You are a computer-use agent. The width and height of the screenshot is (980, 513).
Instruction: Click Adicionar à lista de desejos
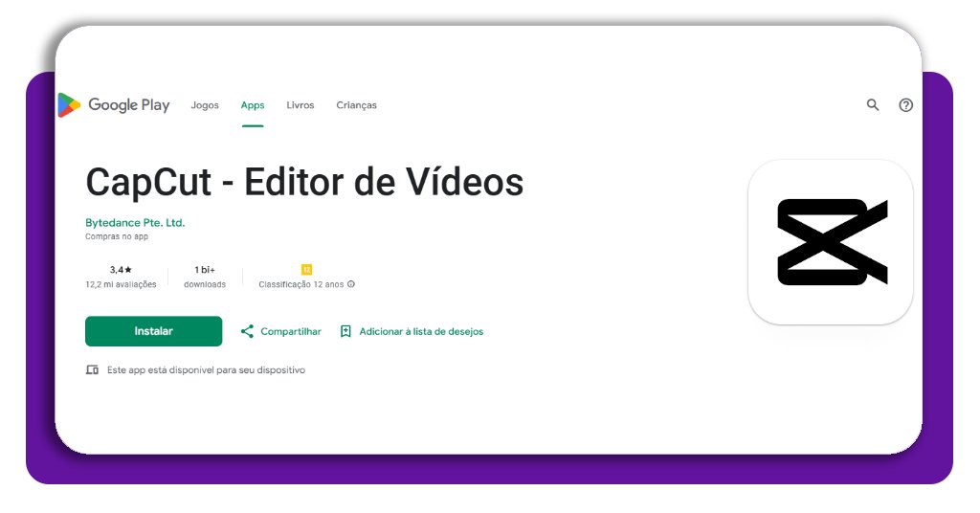(421, 332)
